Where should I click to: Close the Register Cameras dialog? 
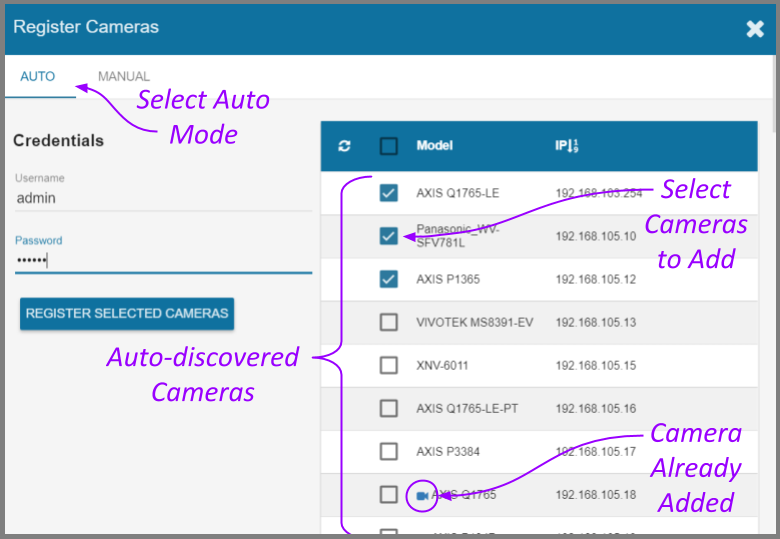pos(755,28)
